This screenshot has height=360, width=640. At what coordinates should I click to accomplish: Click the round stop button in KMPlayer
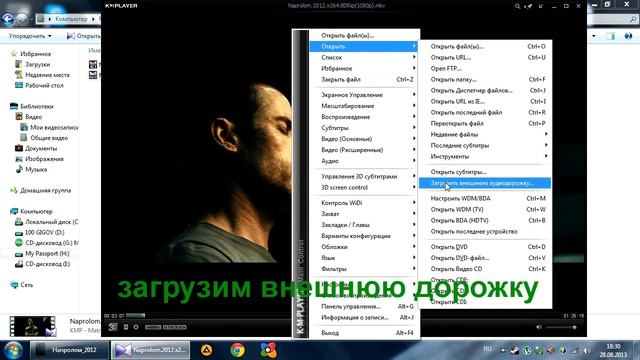(x=136, y=327)
